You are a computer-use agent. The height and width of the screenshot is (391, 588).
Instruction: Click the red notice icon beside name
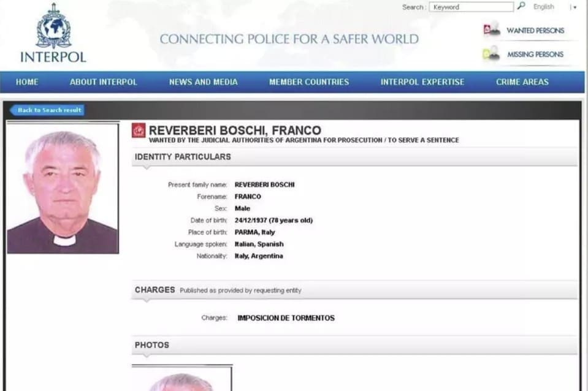click(139, 131)
